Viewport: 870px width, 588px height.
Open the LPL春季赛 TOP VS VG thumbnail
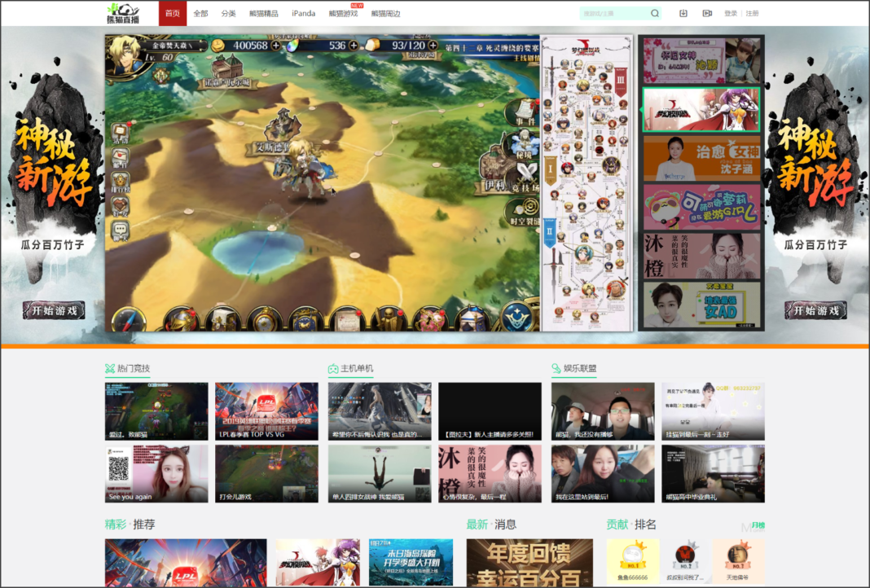266,410
